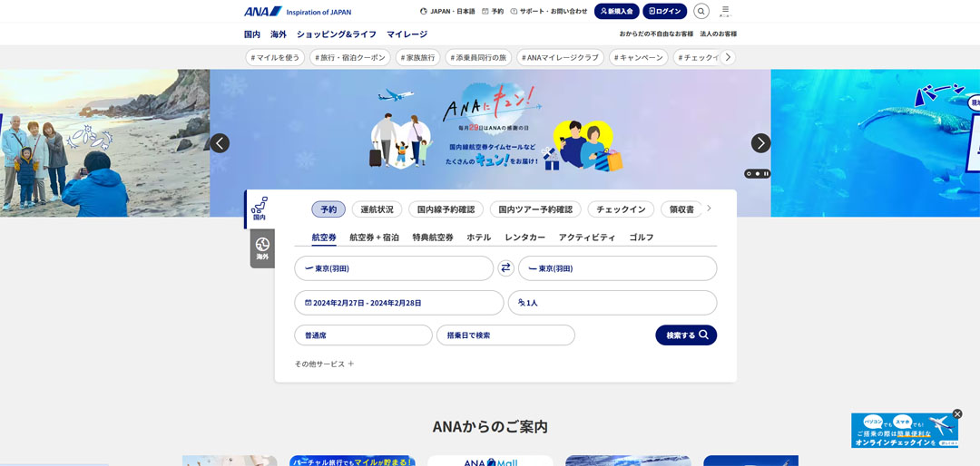Open おからだの不自由なお客様 link
The image size is (980, 466).
click(x=656, y=34)
